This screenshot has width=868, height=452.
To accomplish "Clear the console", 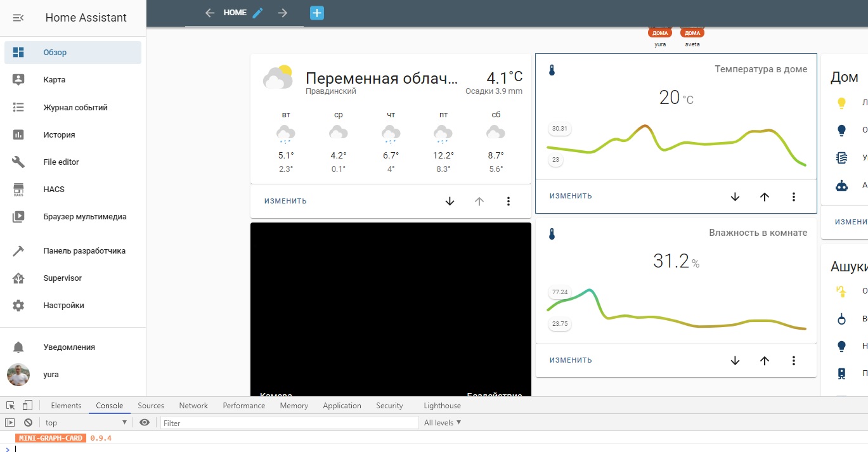I will (28, 422).
